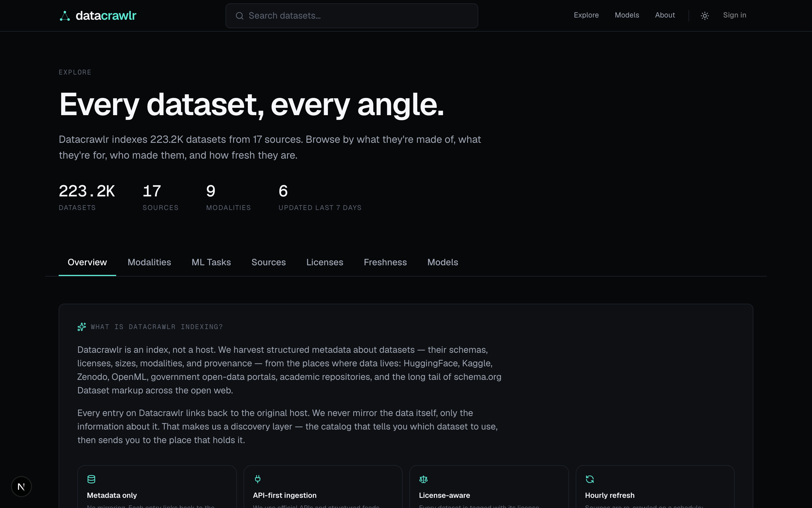The image size is (812, 508).
Task: Switch to the Freshness tab
Action: [385, 262]
